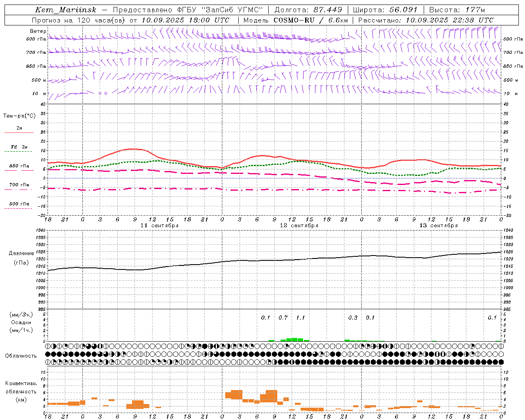Click the Kem_Mariinsk station title
The height and width of the screenshot is (420, 525).
(x=66, y=10)
